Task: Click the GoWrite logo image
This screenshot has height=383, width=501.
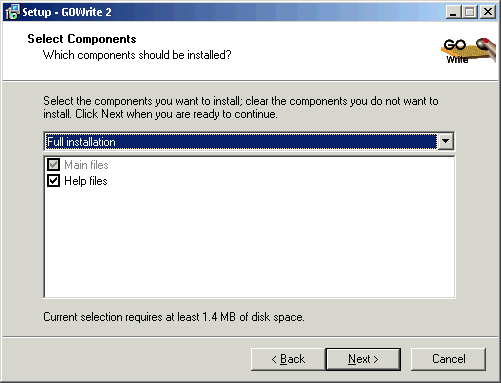Action: (468, 51)
